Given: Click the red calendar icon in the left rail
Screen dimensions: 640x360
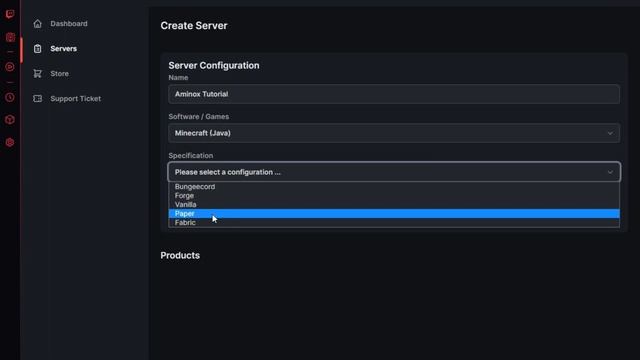Looking at the screenshot, I should [10, 38].
